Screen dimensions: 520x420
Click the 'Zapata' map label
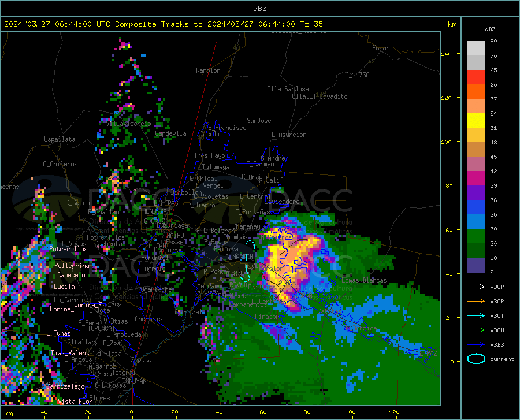tap(142, 360)
